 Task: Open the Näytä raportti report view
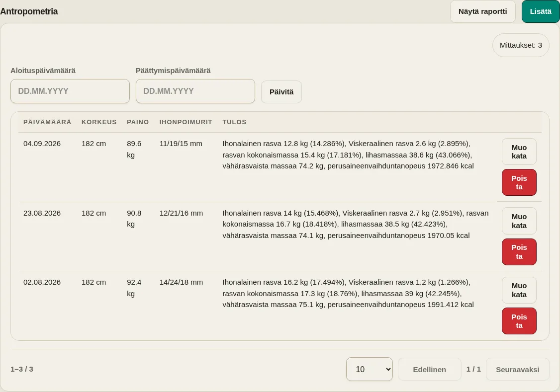pos(482,11)
